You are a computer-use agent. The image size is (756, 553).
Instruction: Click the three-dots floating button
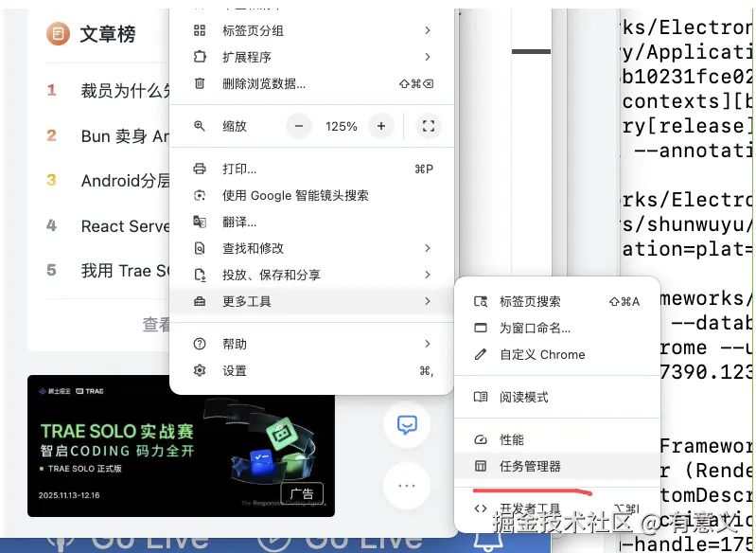[407, 486]
